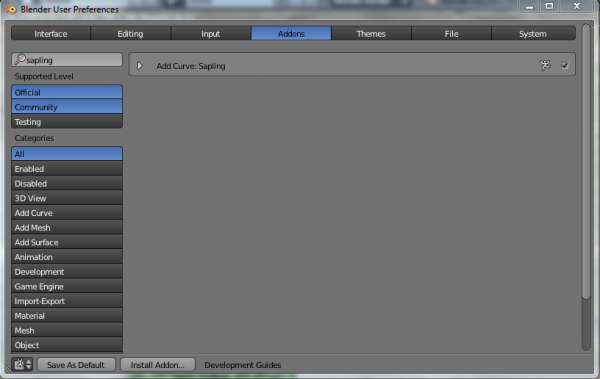The image size is (600, 379).
Task: Close the Blender User Preferences window
Action: [577, 7]
